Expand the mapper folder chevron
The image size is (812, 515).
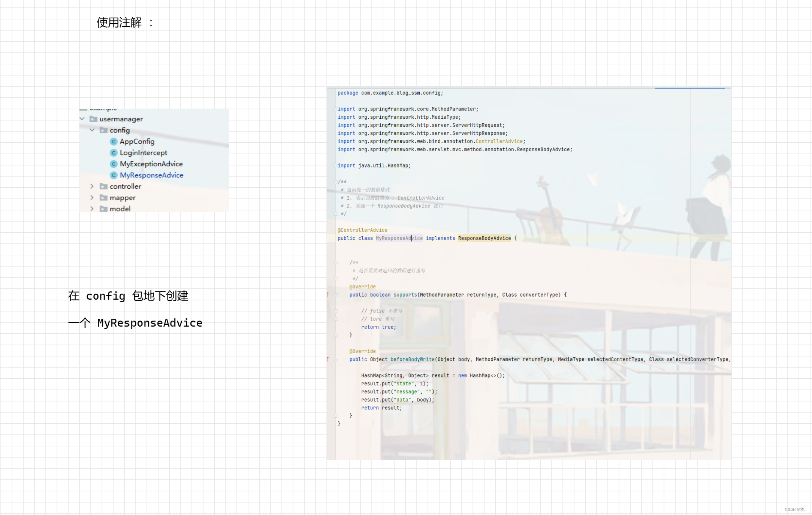(x=92, y=197)
